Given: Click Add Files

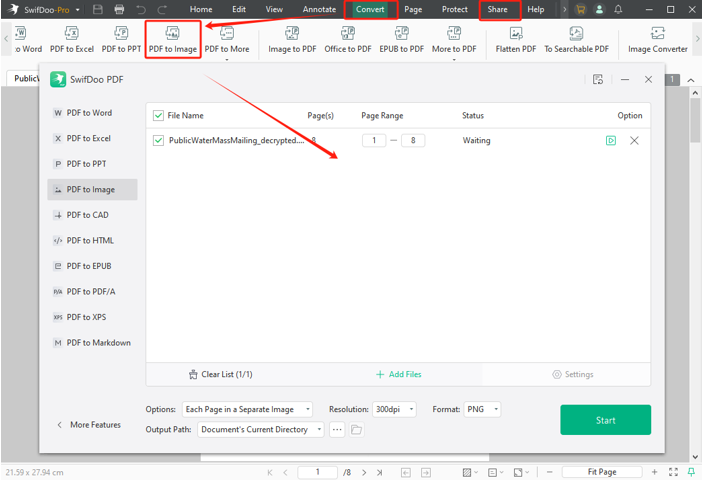Looking at the screenshot, I should (x=398, y=374).
